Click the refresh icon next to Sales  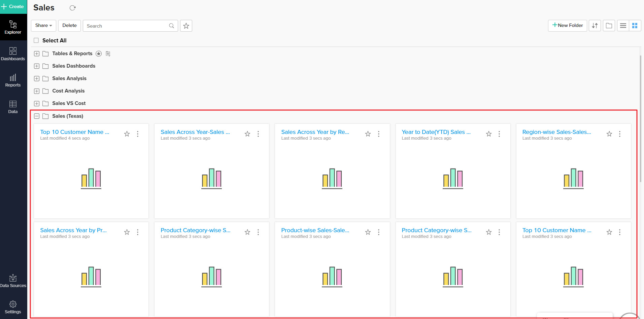[x=72, y=8]
